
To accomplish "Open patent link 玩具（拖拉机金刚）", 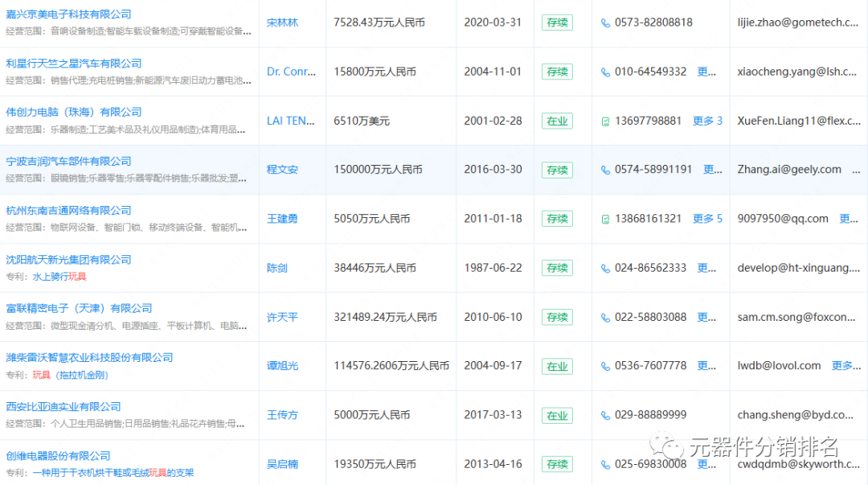I will point(70,376).
